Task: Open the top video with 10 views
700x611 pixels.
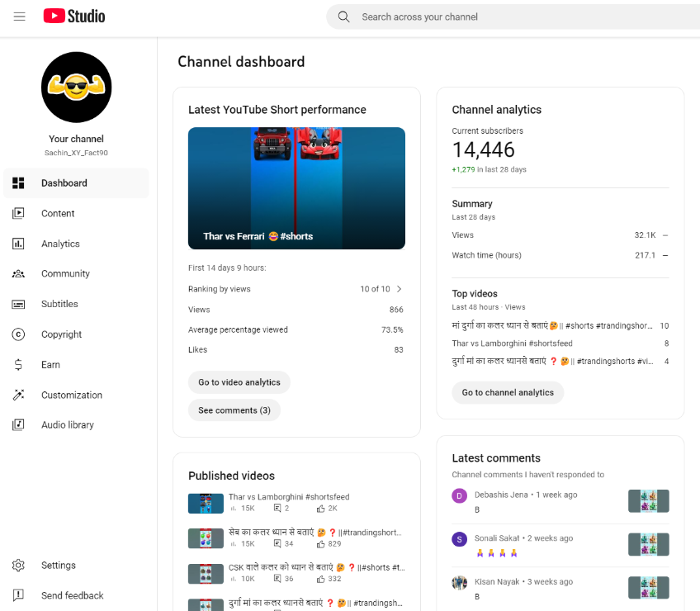Action: (551, 325)
